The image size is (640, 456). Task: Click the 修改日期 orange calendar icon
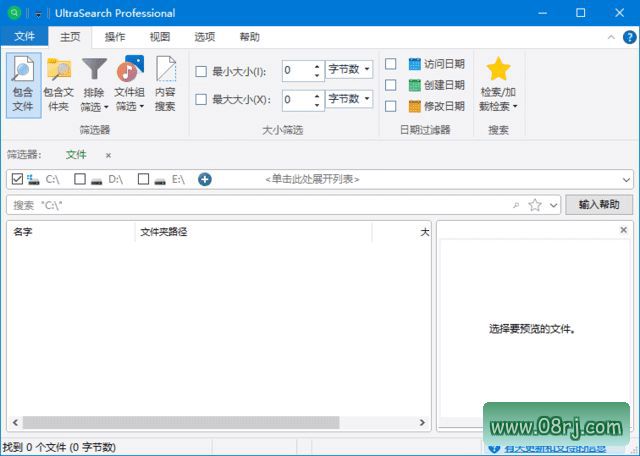[x=414, y=106]
